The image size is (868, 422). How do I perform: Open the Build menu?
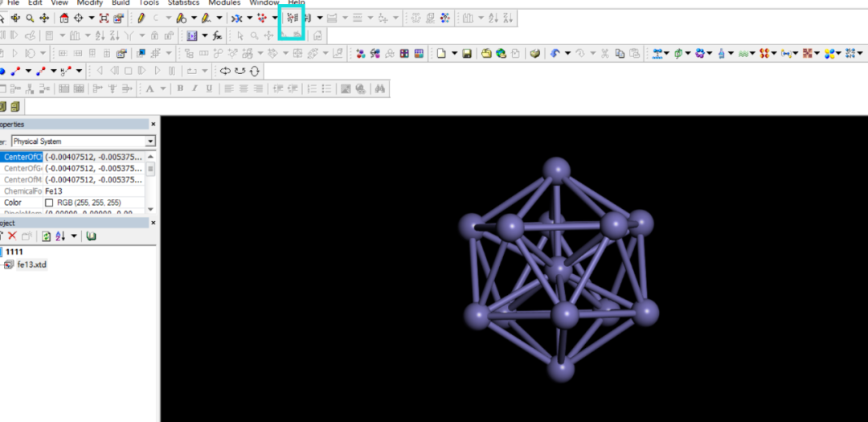[x=121, y=2]
